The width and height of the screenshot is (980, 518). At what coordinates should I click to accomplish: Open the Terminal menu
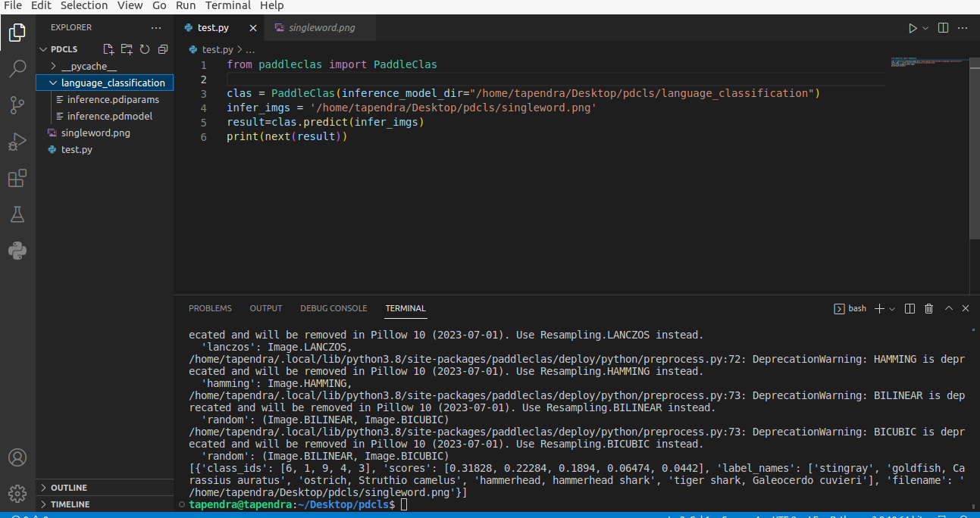coord(228,5)
